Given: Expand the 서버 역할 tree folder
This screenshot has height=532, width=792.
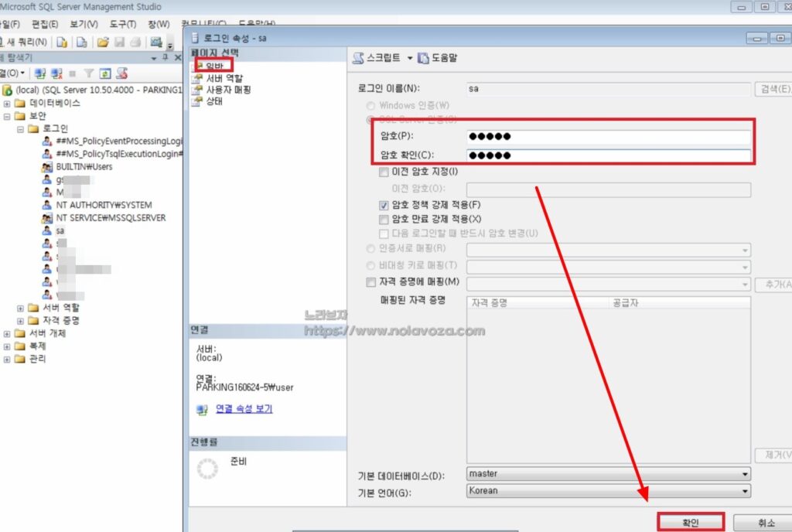Looking at the screenshot, I should [x=20, y=308].
